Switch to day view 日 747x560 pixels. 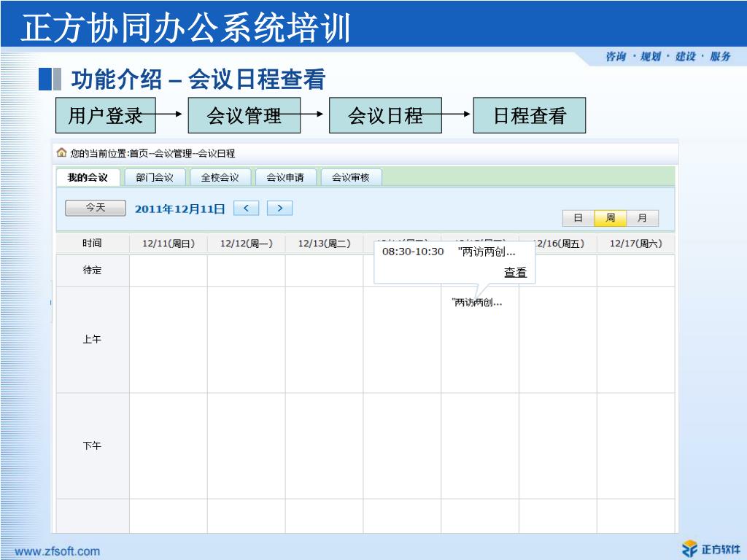(578, 218)
